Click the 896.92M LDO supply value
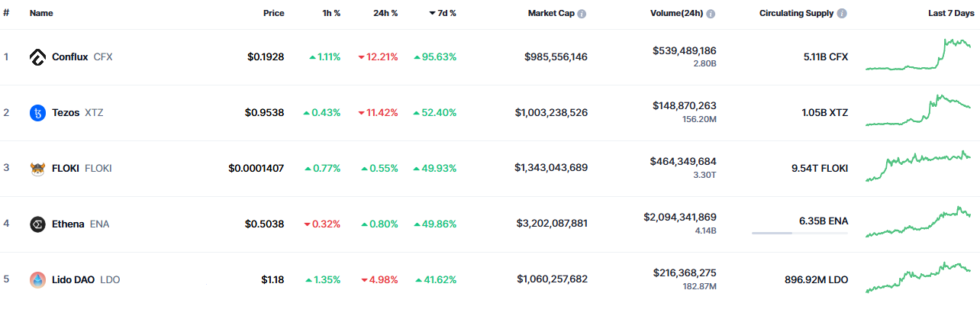Screen dimensions: 980x316 816,280
